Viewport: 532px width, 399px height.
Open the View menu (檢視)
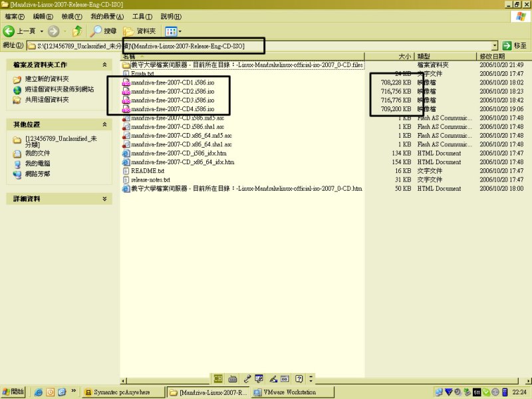72,16
